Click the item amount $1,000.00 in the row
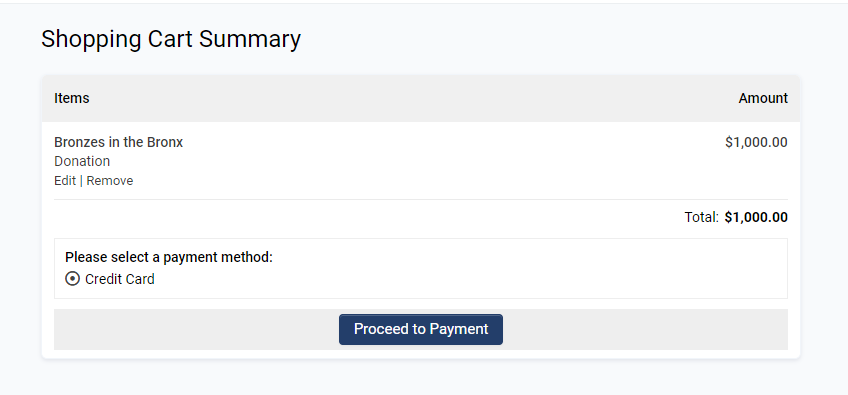Screen dimensions: 848x395 click(756, 142)
